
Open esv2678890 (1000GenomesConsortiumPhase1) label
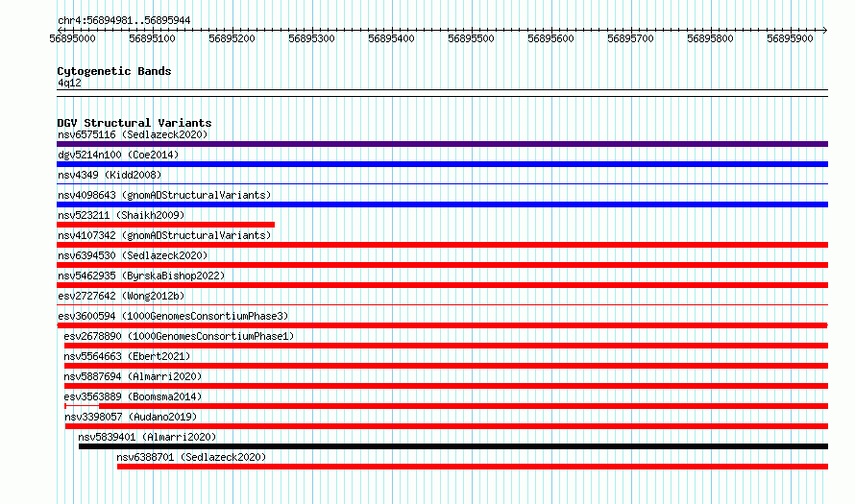[x=179, y=336]
